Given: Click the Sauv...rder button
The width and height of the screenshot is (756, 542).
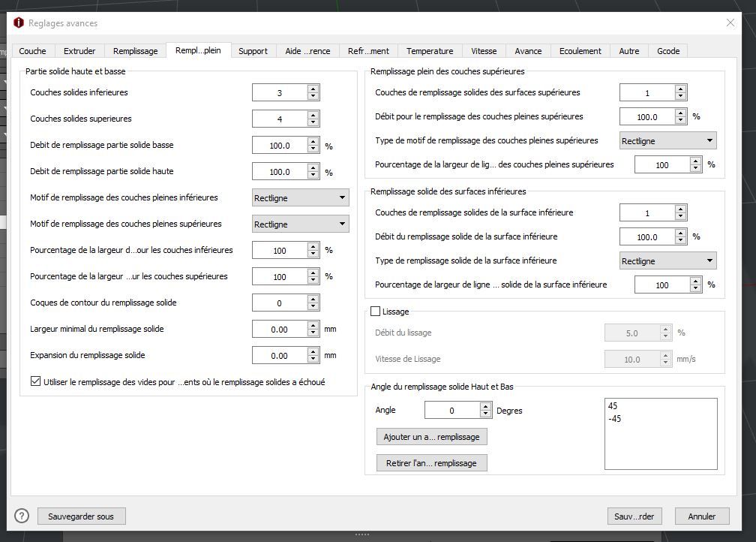Looking at the screenshot, I should pyautogui.click(x=634, y=516).
